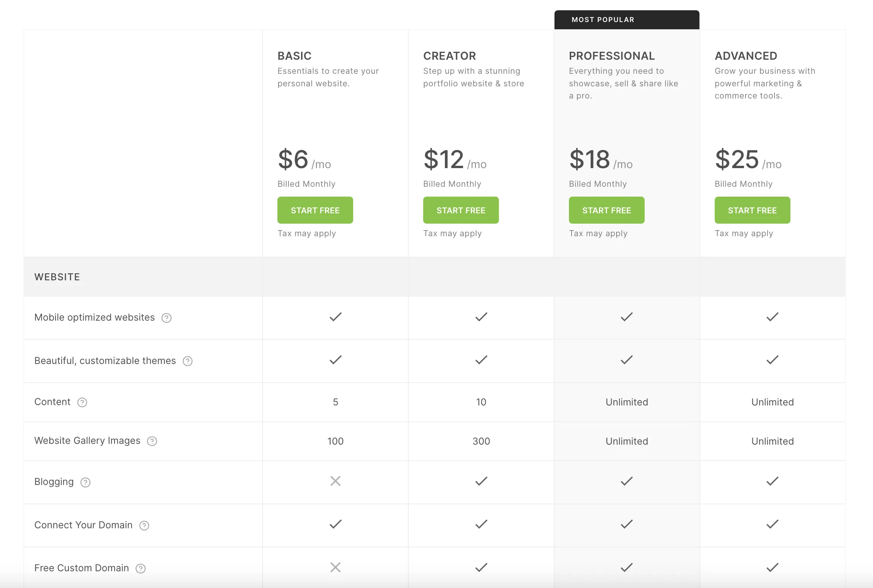
Task: Click Professional plan description text
Action: coord(623,83)
